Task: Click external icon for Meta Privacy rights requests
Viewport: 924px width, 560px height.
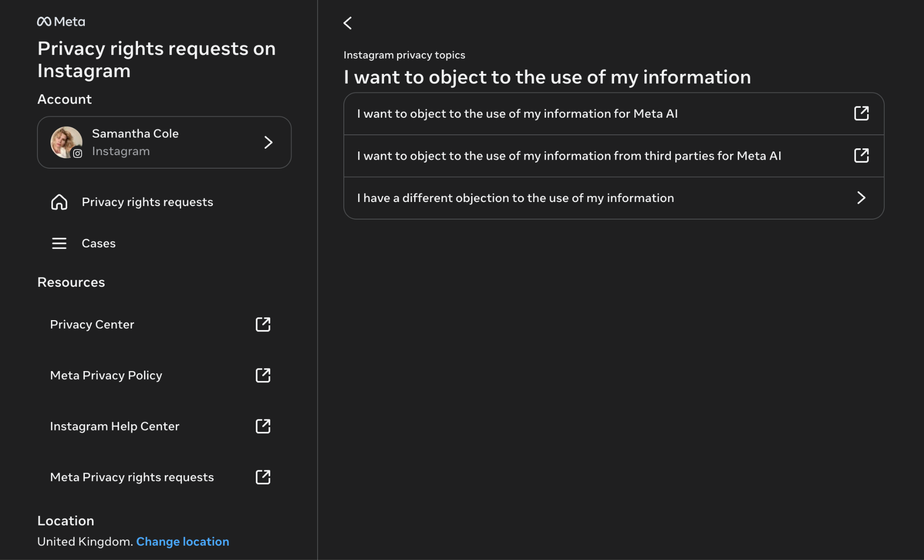Action: coord(263,477)
